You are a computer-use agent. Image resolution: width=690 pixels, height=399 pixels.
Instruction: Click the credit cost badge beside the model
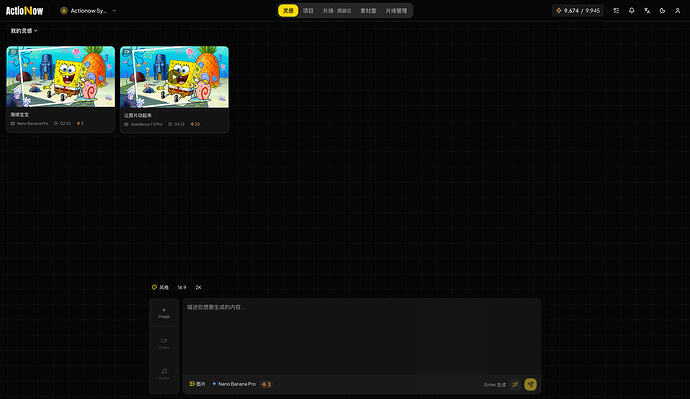click(266, 384)
